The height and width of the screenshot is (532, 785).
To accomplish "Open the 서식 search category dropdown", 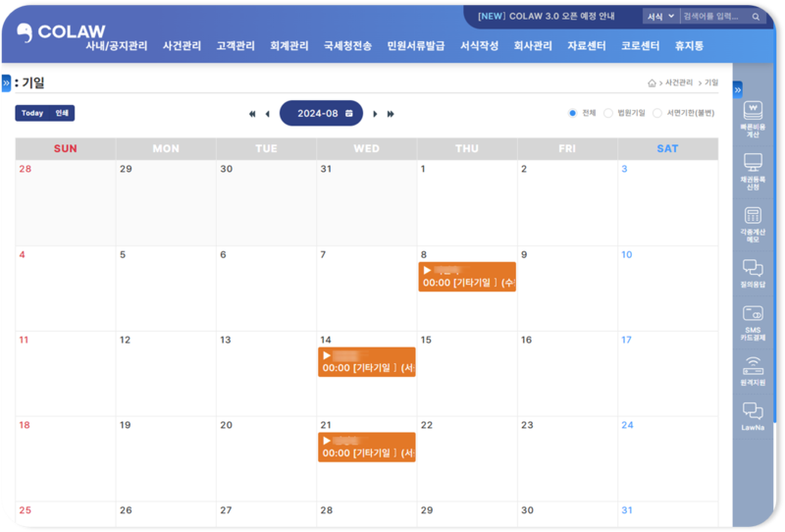I will click(x=660, y=17).
